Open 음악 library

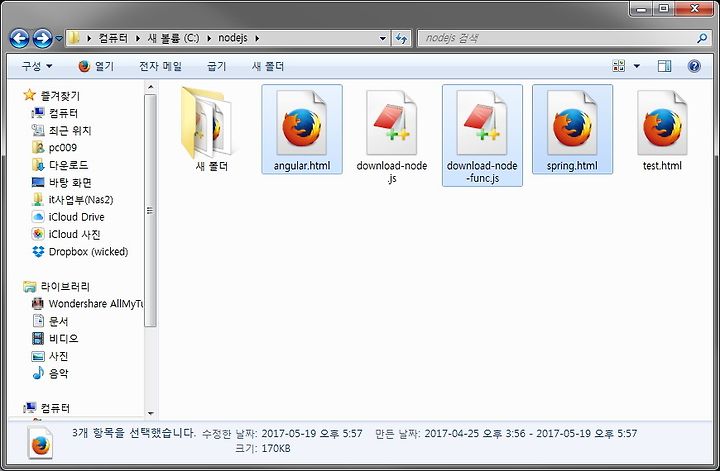[58, 373]
